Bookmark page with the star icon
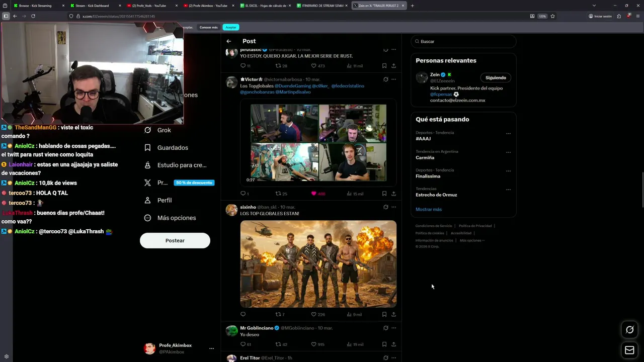The image size is (644, 362). point(552,16)
